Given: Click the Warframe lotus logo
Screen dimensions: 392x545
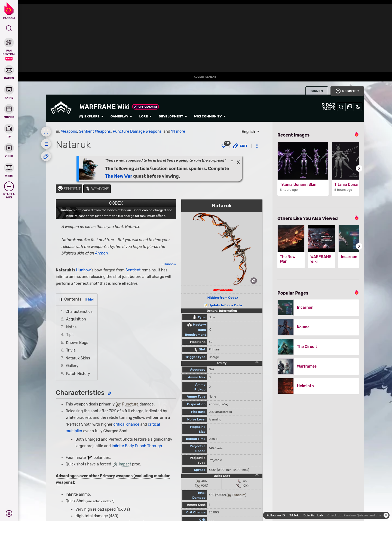Looking at the screenshot, I should [x=61, y=108].
